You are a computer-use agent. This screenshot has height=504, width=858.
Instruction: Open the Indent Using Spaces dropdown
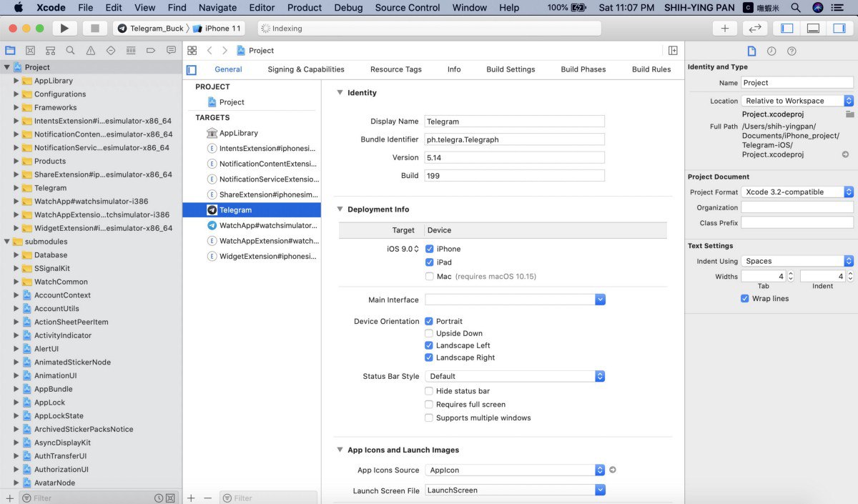(x=797, y=261)
